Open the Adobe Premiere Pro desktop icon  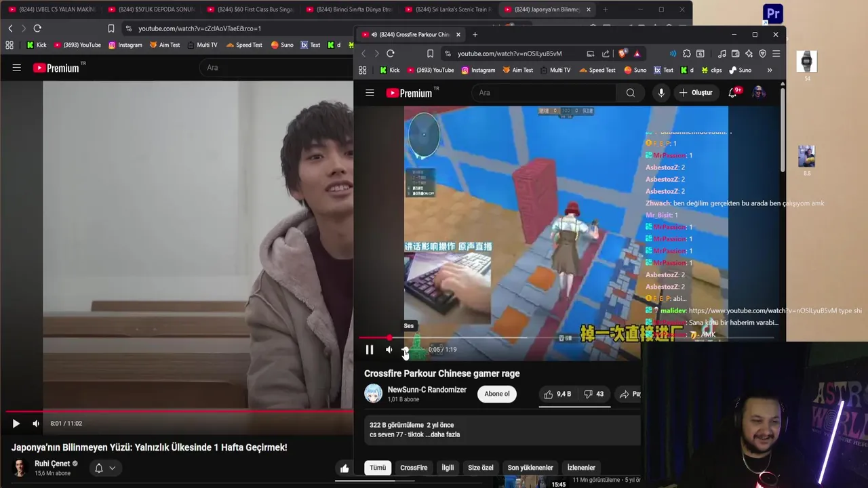pos(773,14)
